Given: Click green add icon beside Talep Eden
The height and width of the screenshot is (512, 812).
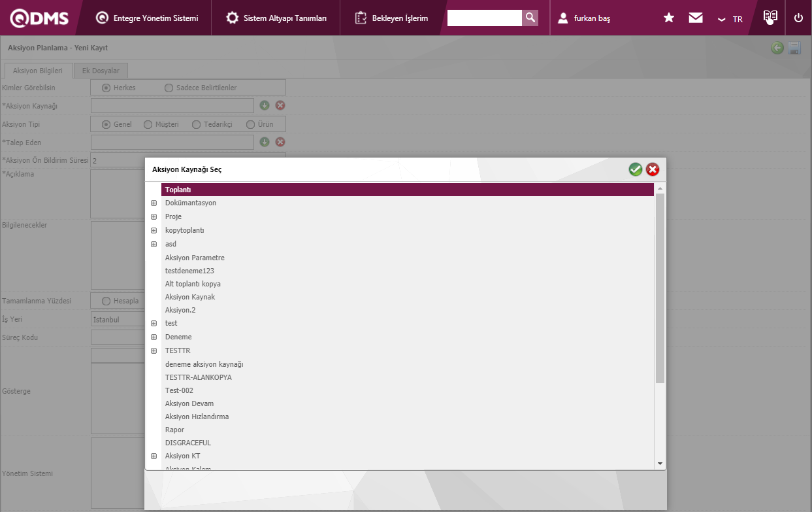Looking at the screenshot, I should pyautogui.click(x=265, y=142).
